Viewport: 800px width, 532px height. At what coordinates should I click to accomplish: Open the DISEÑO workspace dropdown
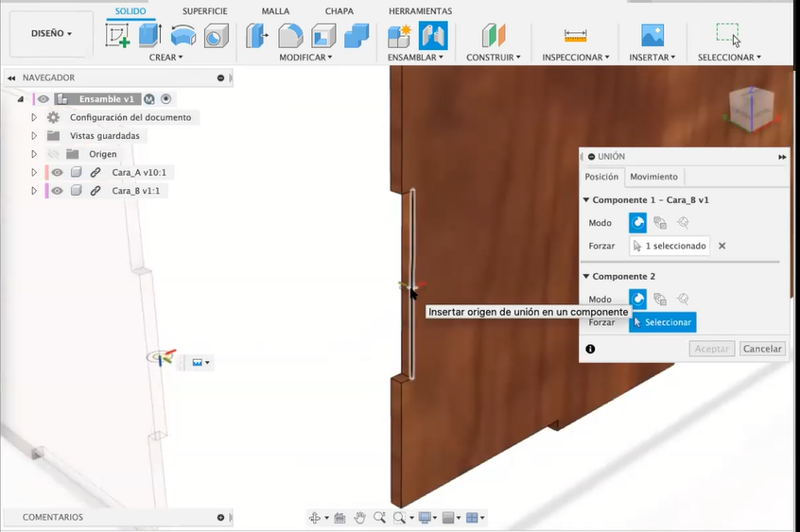[x=51, y=33]
